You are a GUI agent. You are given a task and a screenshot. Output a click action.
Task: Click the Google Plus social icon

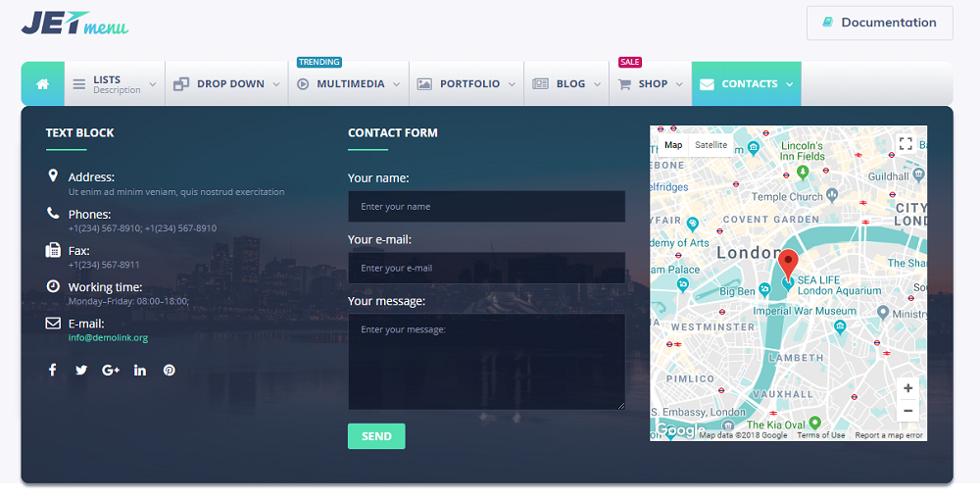(x=110, y=370)
